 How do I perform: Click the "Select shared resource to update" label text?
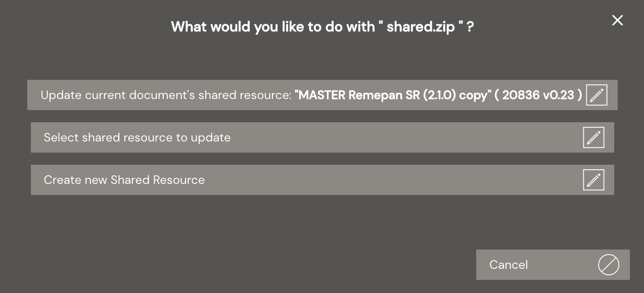(137, 137)
